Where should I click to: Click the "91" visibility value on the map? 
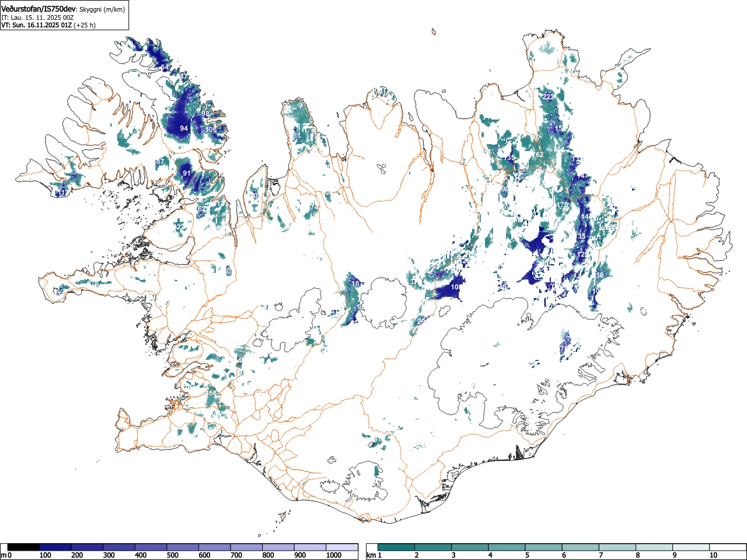click(x=187, y=173)
